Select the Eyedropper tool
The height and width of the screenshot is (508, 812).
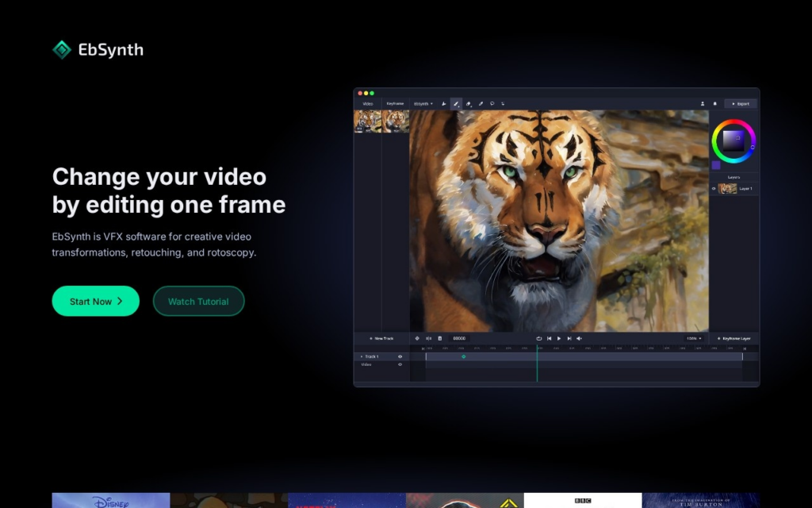coord(481,104)
